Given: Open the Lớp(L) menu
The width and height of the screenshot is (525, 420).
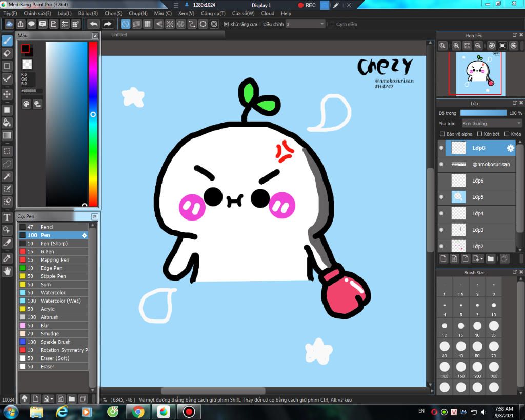Looking at the screenshot, I should pyautogui.click(x=65, y=14).
